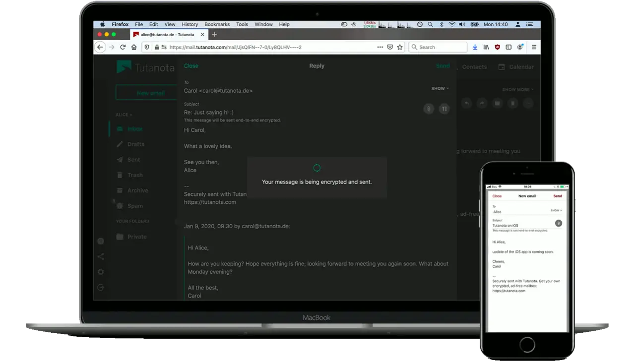This screenshot has width=635, height=364.
Task: Reload the page in Firefox
Action: pyautogui.click(x=123, y=47)
